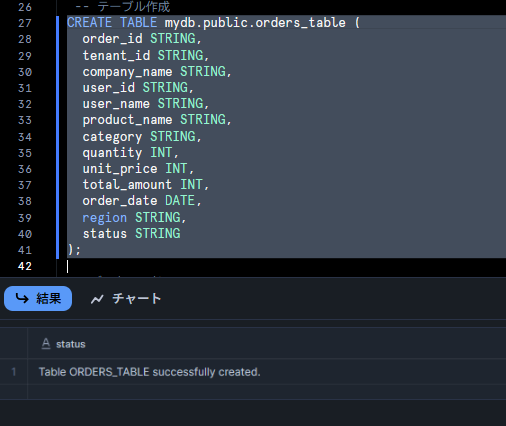Click the product_name STRING line
This screenshot has height=426, width=506.
click(x=157, y=120)
